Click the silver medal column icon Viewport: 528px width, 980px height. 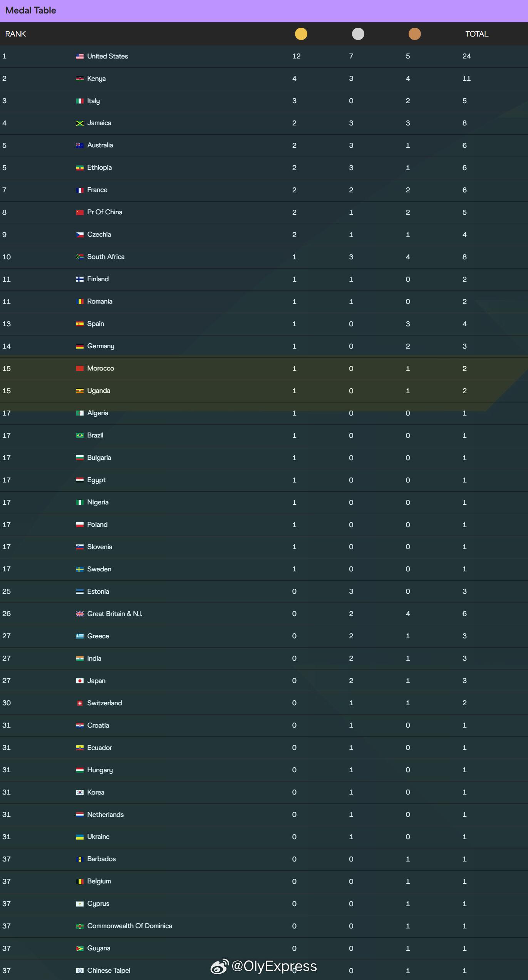(x=358, y=34)
